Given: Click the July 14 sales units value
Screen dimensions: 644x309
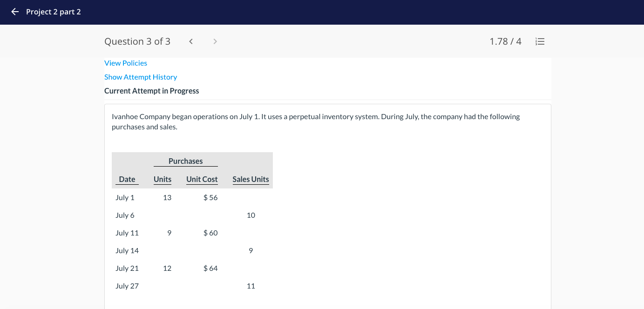Looking at the screenshot, I should coord(251,250).
